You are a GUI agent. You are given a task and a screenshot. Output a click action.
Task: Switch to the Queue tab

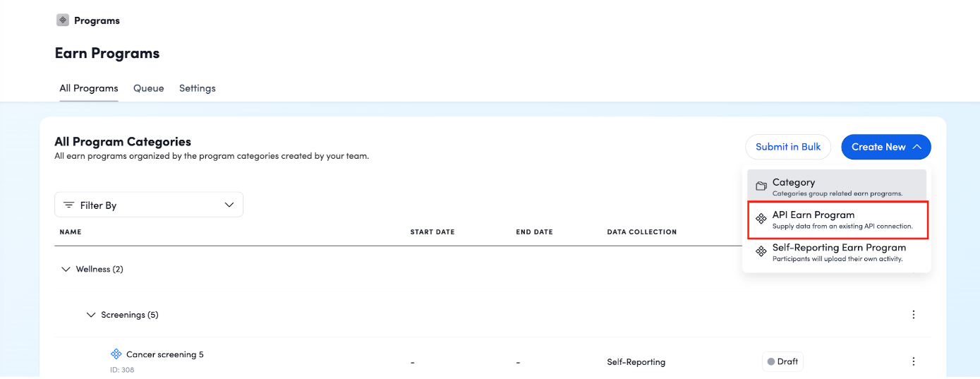click(148, 88)
